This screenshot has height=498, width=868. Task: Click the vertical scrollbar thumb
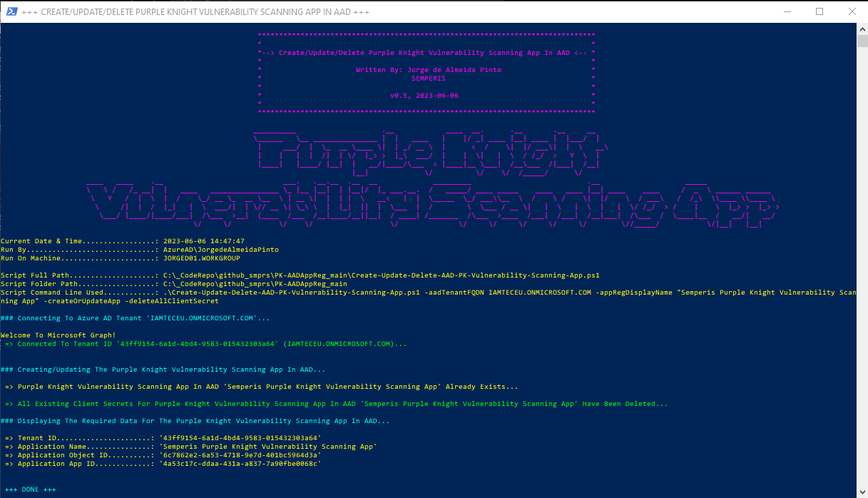pyautogui.click(x=862, y=41)
